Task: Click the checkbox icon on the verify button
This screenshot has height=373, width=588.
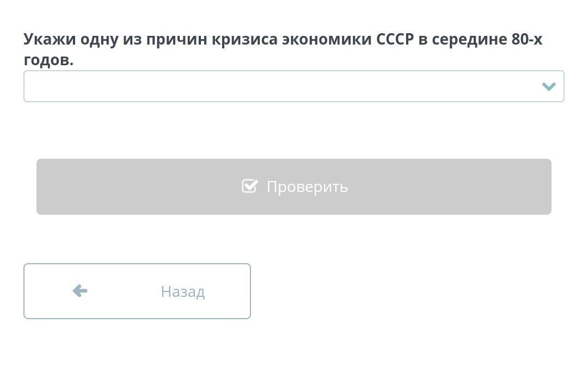Action: [250, 186]
